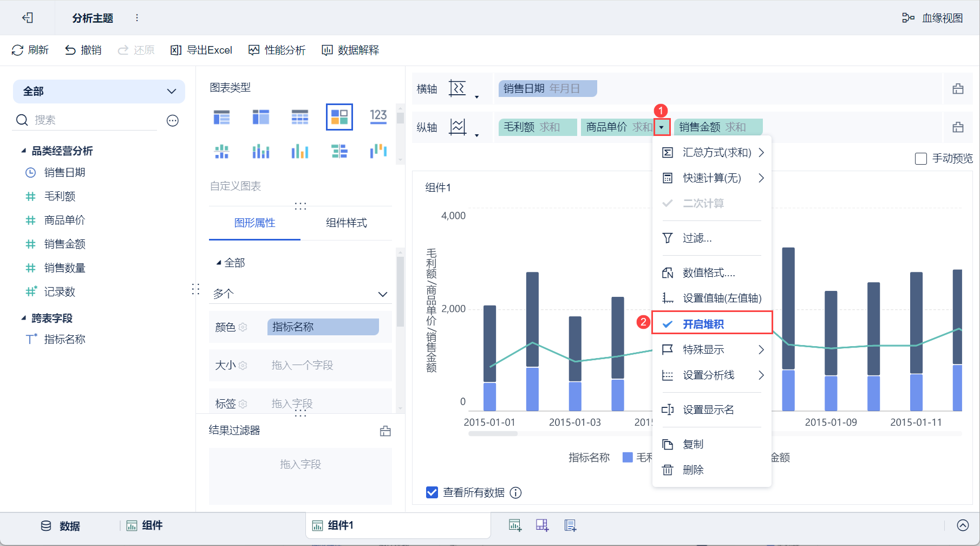This screenshot has height=546, width=980.
Task: Choose the grouped table chart type icon
Action: (x=221, y=116)
